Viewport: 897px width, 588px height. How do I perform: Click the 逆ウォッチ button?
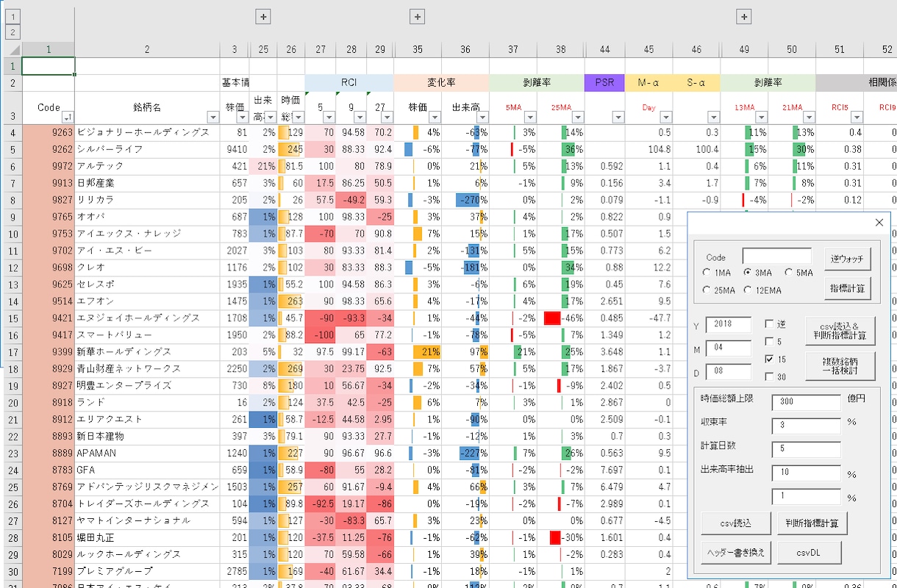click(848, 258)
